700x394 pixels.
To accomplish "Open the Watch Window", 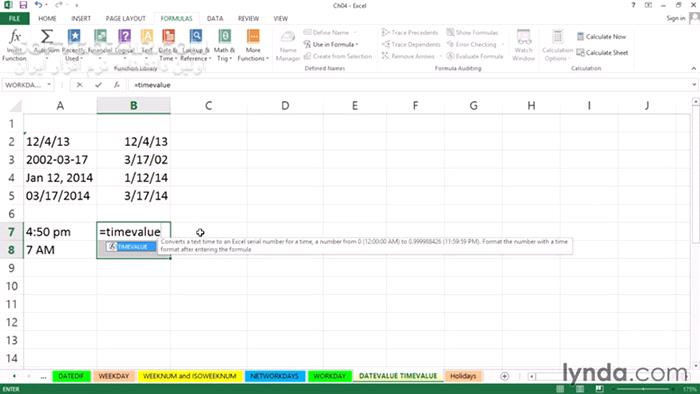I will tap(523, 46).
